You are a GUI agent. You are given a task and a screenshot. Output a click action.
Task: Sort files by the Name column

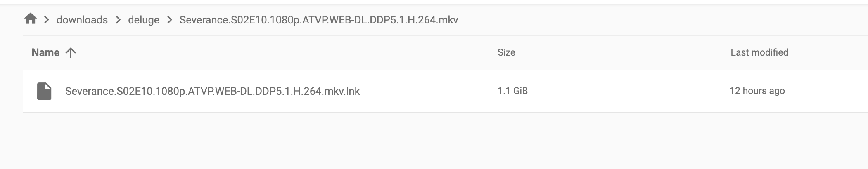pyautogui.click(x=45, y=53)
